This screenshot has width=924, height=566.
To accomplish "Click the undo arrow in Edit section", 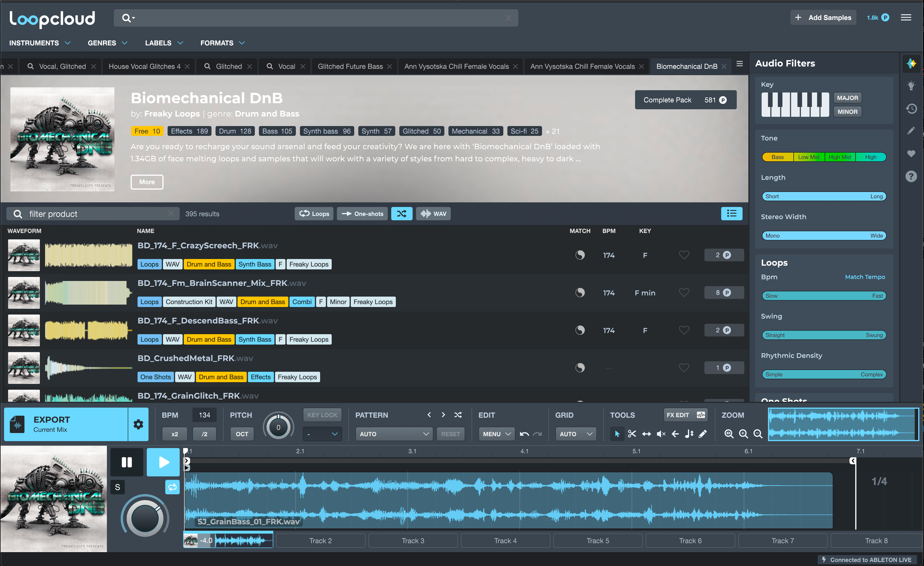I will pos(524,434).
